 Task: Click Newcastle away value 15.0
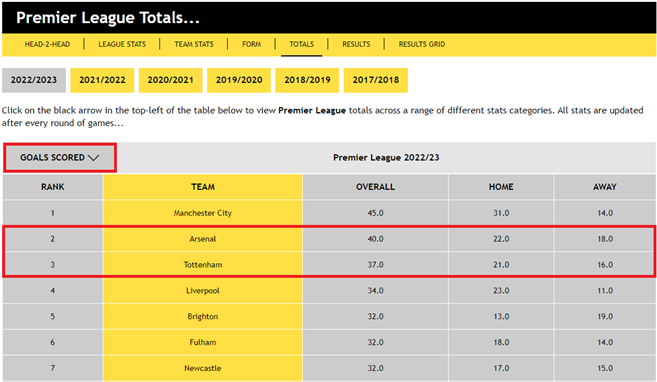[x=605, y=369]
